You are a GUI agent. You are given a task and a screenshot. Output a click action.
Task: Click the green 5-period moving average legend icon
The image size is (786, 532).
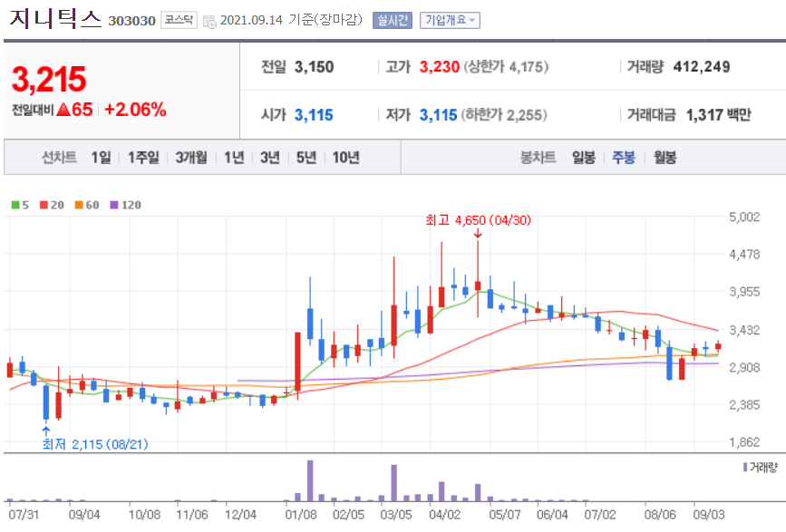coord(14,202)
